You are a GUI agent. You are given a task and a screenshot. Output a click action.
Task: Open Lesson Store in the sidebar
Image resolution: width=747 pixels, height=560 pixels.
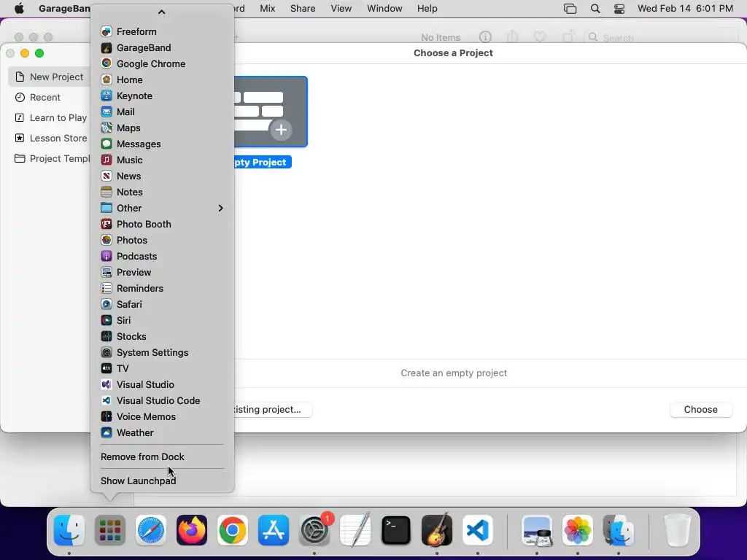[49, 138]
